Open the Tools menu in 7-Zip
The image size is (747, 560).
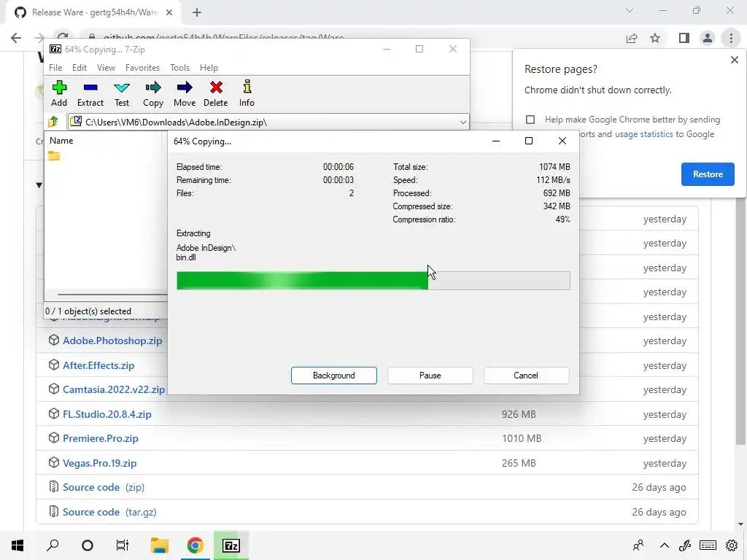(179, 68)
